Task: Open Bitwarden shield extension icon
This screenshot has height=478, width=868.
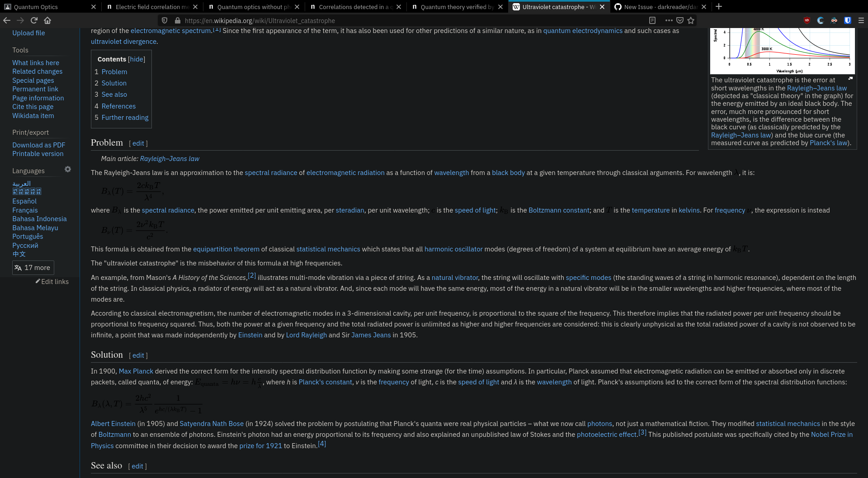Action: click(x=848, y=20)
